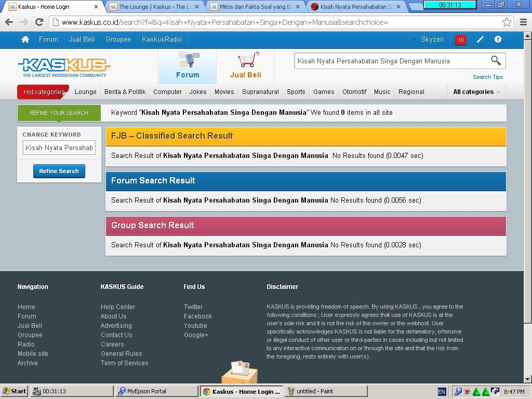The width and height of the screenshot is (532, 399).
Task: Open the Jokes category
Action: click(198, 92)
